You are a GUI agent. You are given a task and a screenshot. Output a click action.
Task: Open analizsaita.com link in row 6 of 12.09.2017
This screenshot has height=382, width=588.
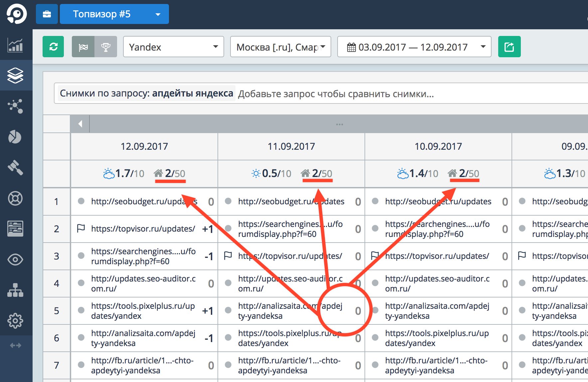point(143,338)
